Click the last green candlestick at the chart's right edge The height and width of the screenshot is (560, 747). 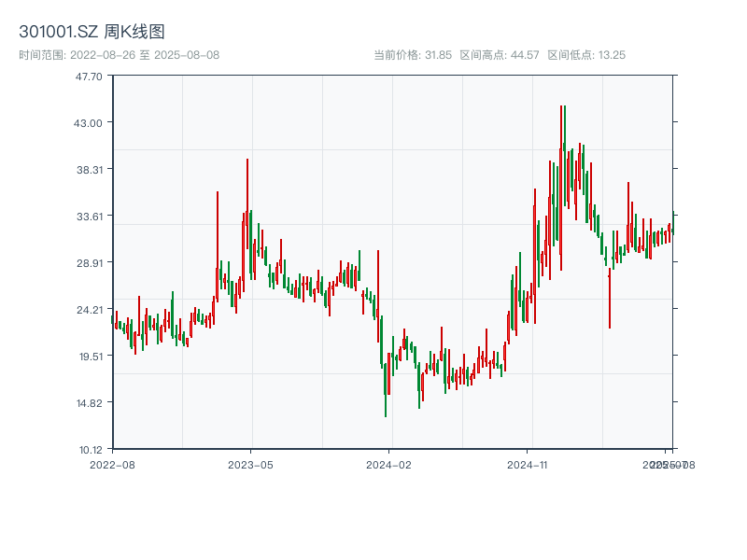click(x=673, y=223)
